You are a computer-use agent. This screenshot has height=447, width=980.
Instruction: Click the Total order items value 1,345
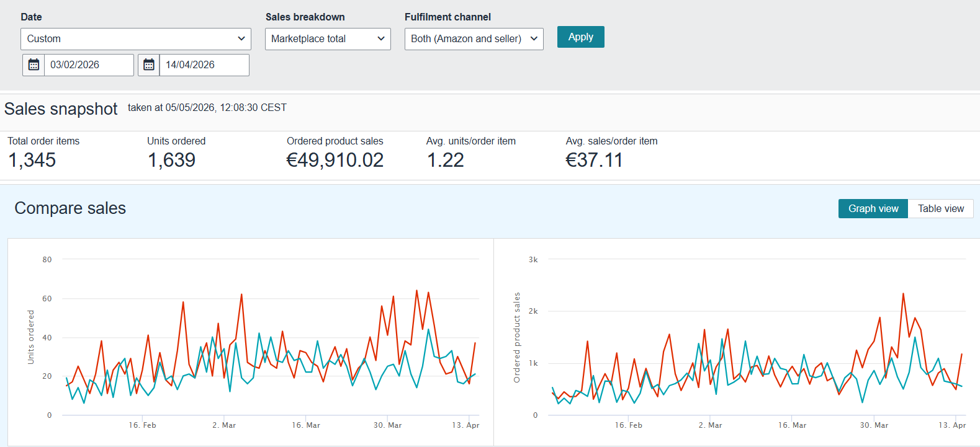coord(32,160)
